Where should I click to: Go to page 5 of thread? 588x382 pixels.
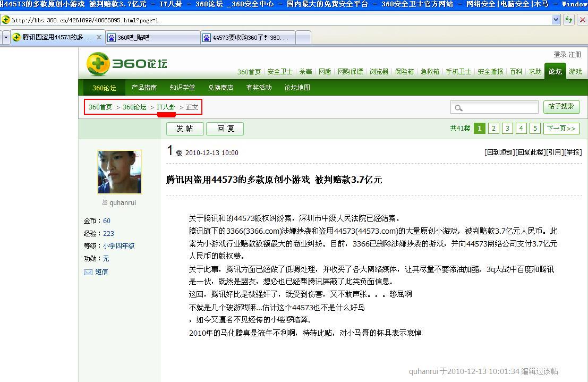tap(535, 129)
